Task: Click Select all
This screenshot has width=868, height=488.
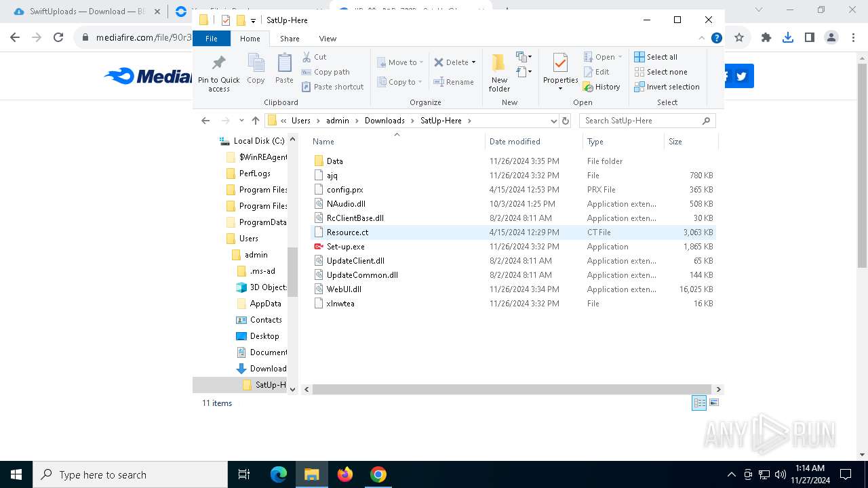Action: 656,57
